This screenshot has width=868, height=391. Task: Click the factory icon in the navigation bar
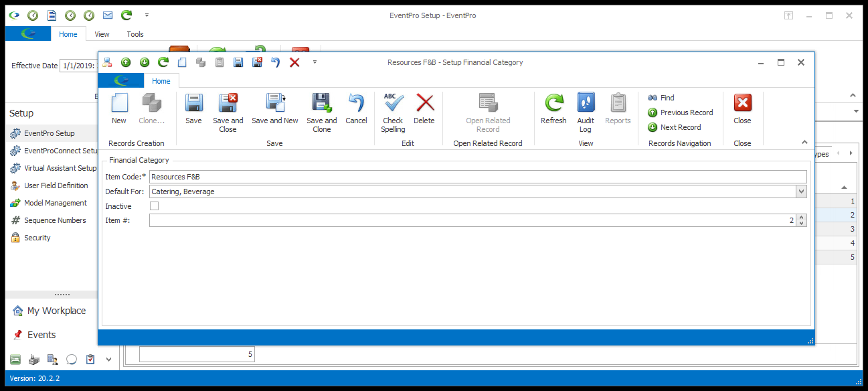[x=34, y=360]
